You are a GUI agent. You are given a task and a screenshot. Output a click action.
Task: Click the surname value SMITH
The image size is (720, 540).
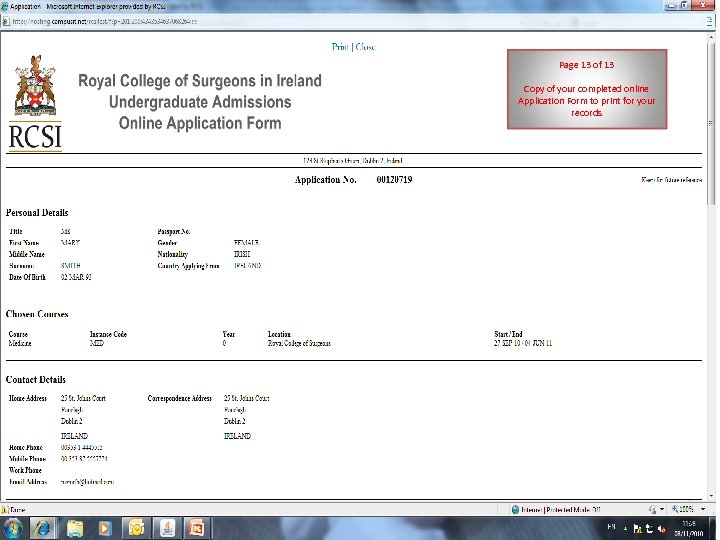tap(70, 265)
